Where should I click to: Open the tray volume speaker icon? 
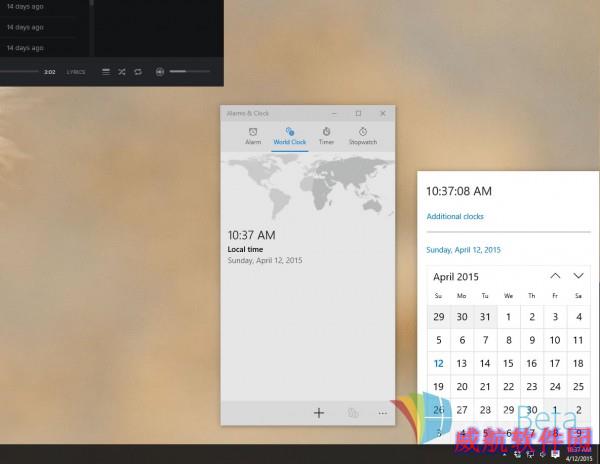click(x=543, y=454)
